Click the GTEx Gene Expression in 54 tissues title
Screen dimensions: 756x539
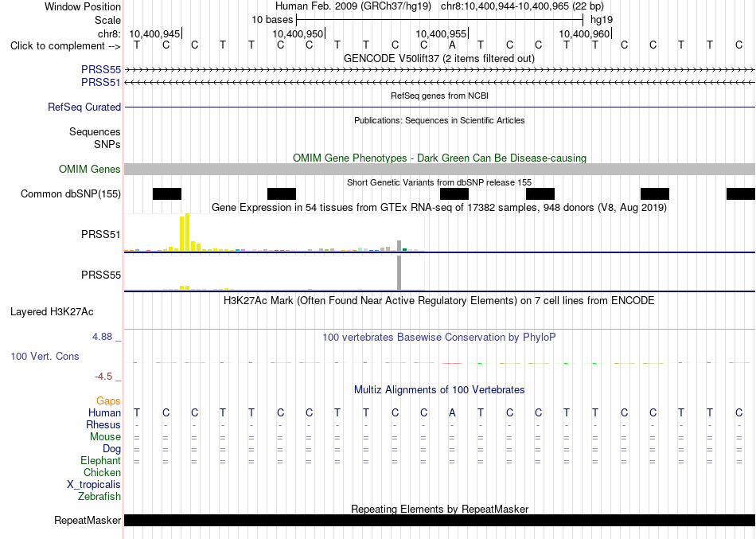pos(439,208)
